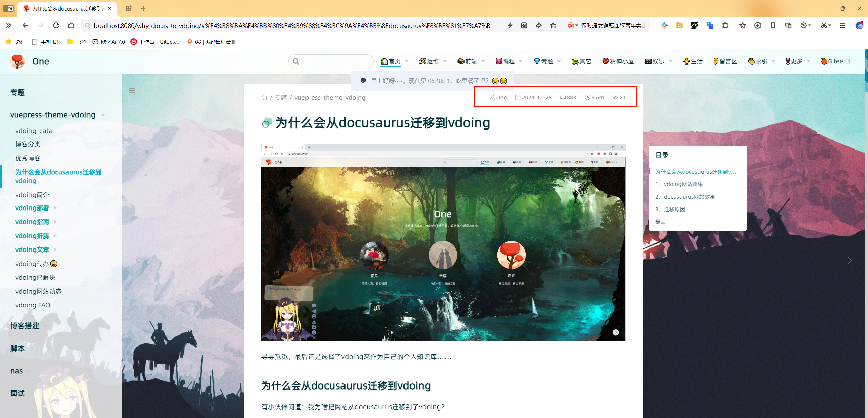Viewport: 868px width, 418px height.
Task: Click the share arrow icon in address bar
Action: point(538,25)
